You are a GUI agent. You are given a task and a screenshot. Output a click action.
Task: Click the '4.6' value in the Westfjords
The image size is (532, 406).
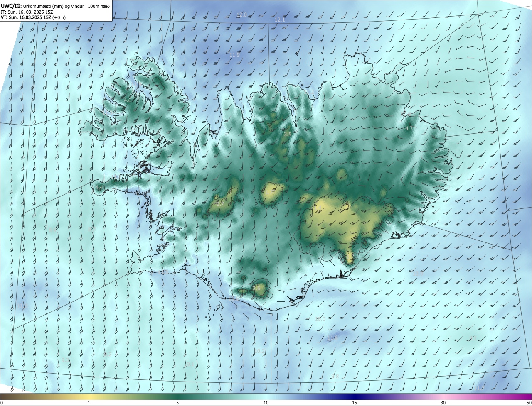(128, 100)
